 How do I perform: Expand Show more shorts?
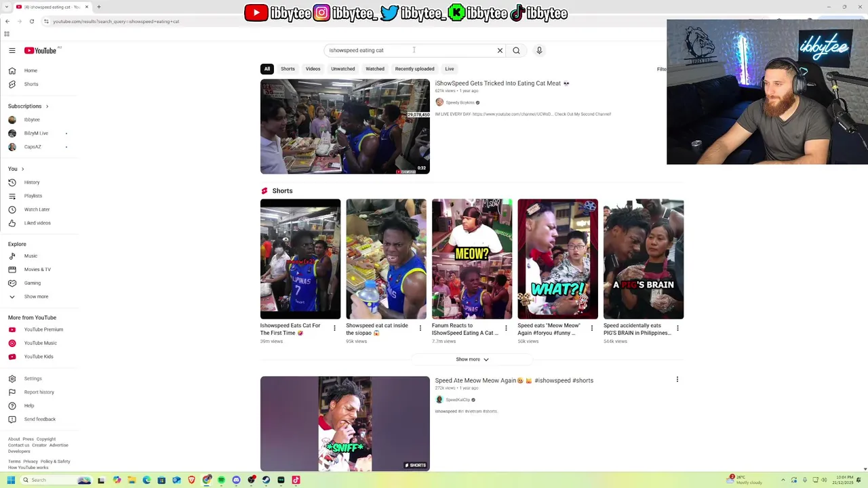click(472, 359)
